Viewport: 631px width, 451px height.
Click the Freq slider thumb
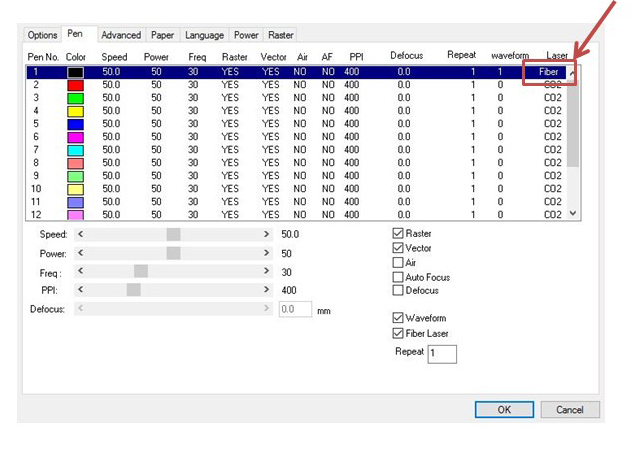coord(141,271)
